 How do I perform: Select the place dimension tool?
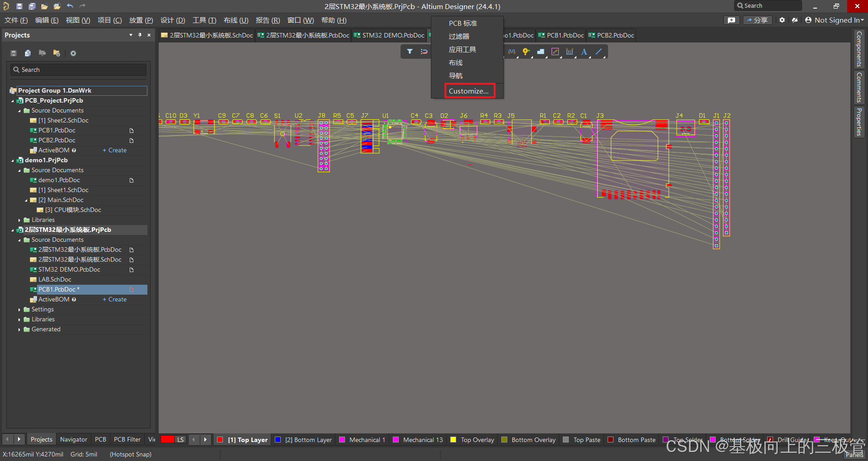570,52
